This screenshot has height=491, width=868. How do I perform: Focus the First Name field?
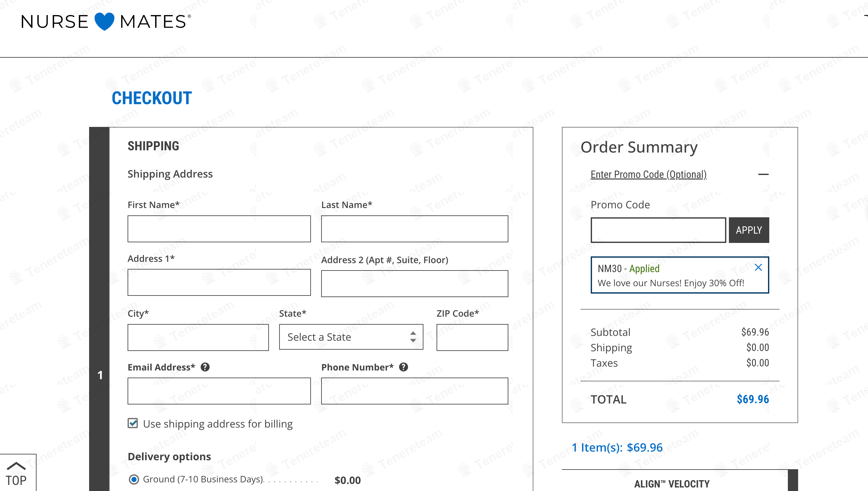pyautogui.click(x=219, y=229)
